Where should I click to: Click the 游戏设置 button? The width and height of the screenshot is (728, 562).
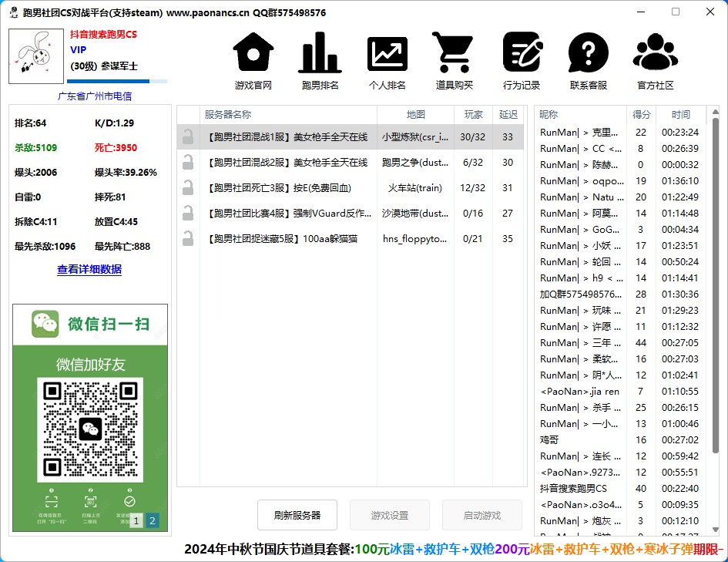390,515
